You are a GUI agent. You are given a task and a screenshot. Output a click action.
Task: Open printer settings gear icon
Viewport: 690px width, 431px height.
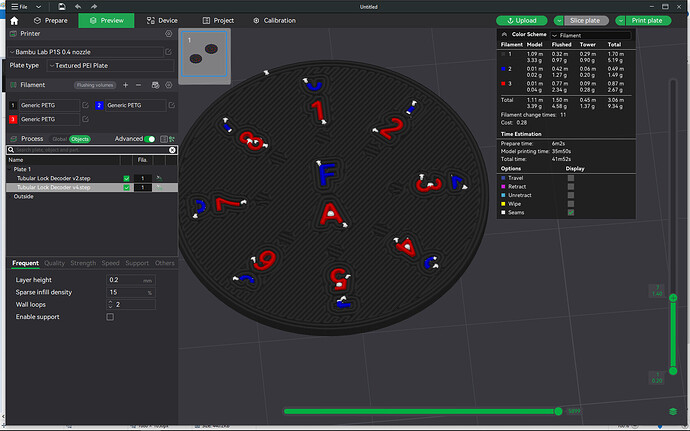pyautogui.click(x=169, y=33)
